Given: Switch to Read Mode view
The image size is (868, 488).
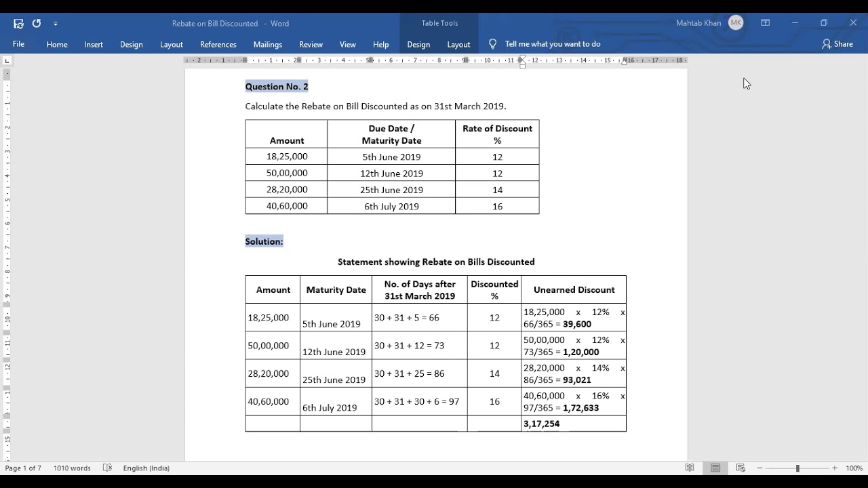Looking at the screenshot, I should tap(690, 468).
